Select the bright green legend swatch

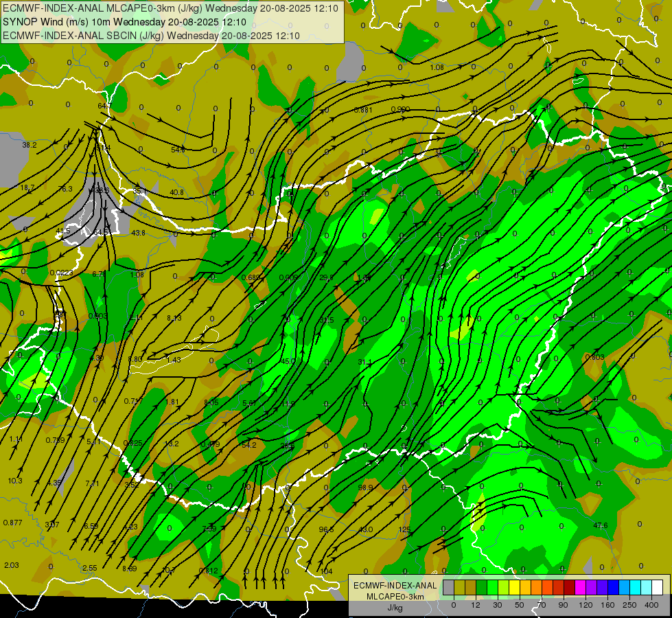click(x=492, y=587)
